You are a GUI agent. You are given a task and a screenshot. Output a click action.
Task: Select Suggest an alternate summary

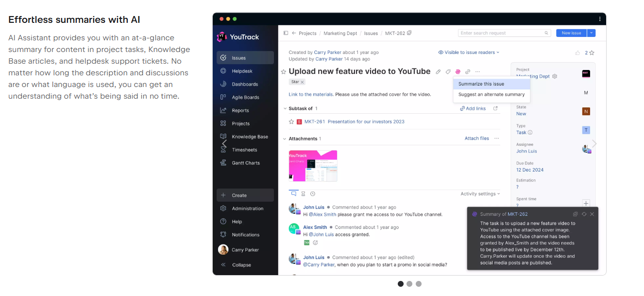(x=491, y=94)
